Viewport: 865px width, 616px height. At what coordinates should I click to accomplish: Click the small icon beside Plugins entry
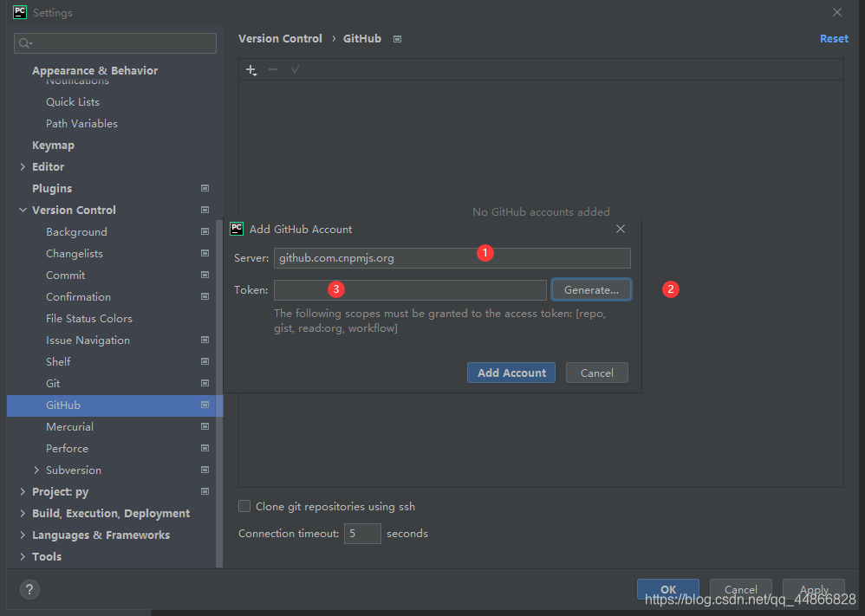(205, 188)
